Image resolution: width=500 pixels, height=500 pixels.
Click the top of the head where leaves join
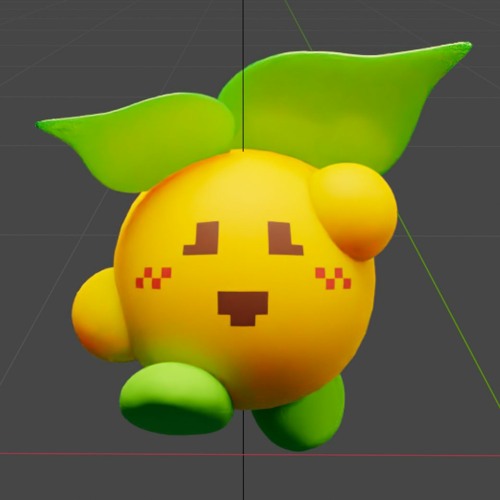[x=243, y=152]
